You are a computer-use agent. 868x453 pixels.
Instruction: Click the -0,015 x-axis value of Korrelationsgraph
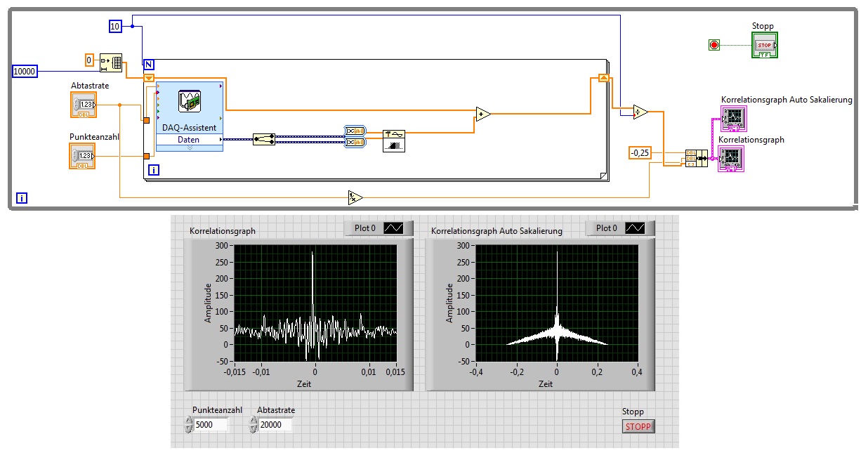(235, 371)
